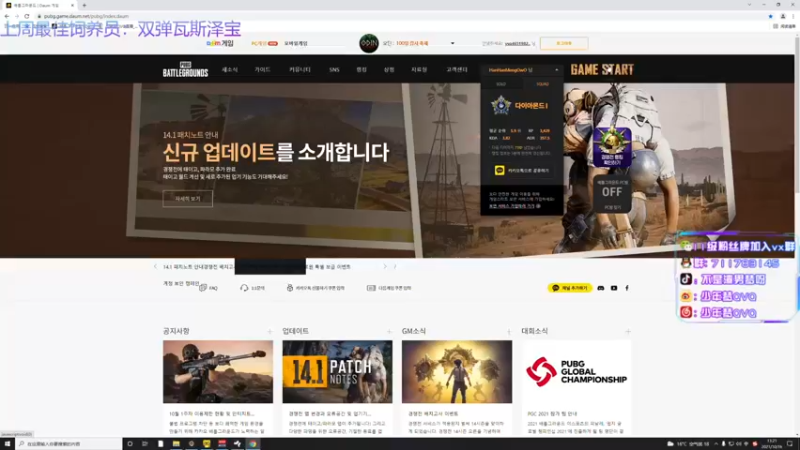Open the SNS menu
800x450 pixels.
pyautogui.click(x=334, y=70)
